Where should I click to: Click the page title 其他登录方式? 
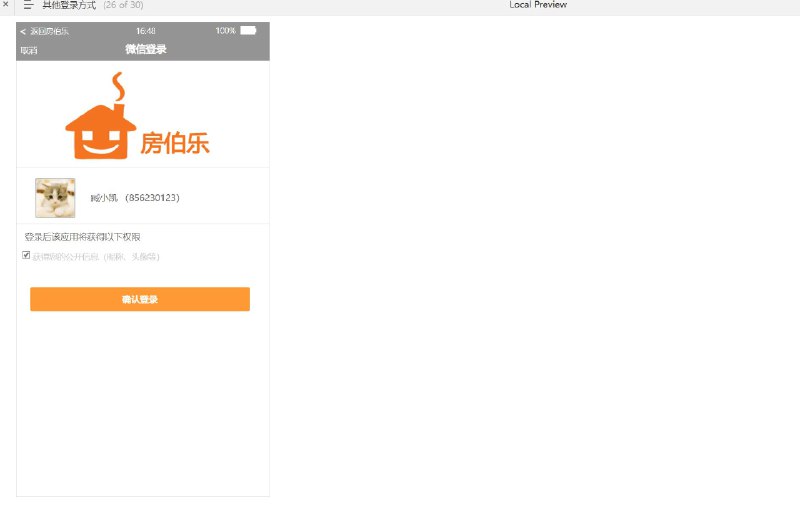point(69,5)
